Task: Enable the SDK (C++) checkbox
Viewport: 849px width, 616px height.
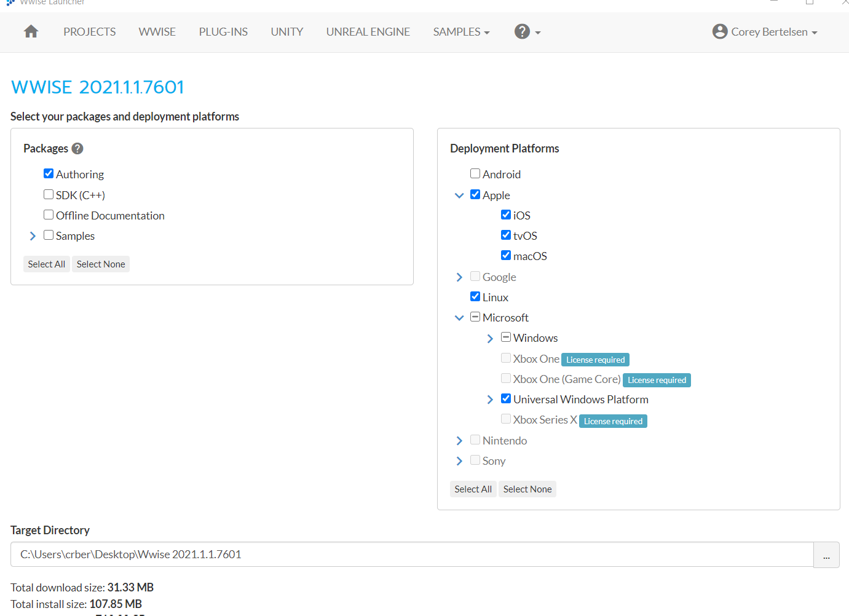Action: point(49,194)
